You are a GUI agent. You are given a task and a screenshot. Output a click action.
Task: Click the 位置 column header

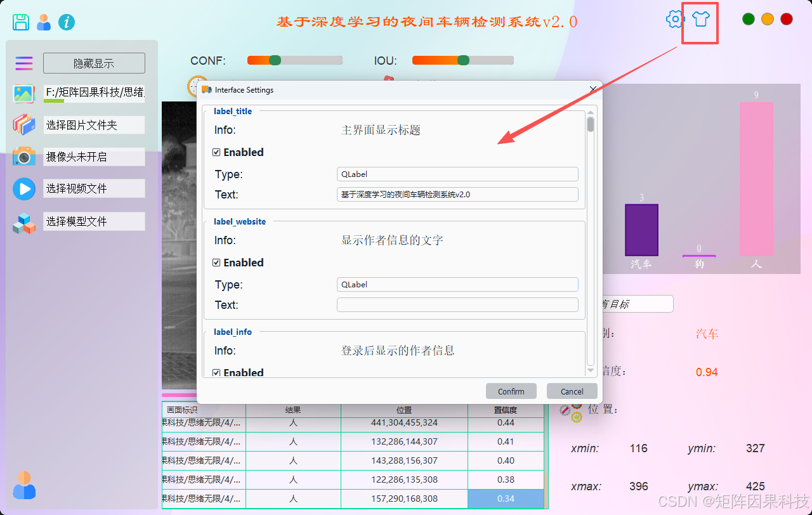pyautogui.click(x=404, y=410)
